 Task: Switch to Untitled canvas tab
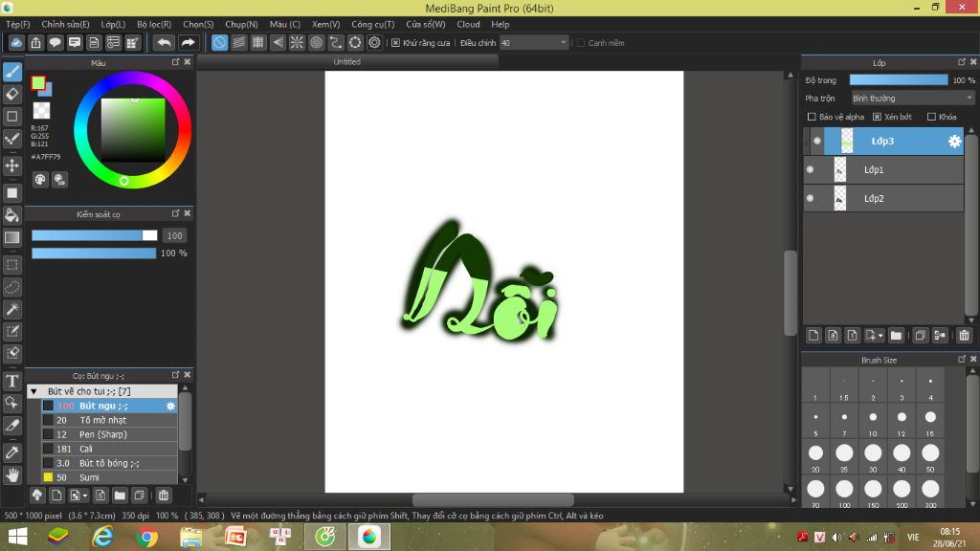(x=346, y=62)
